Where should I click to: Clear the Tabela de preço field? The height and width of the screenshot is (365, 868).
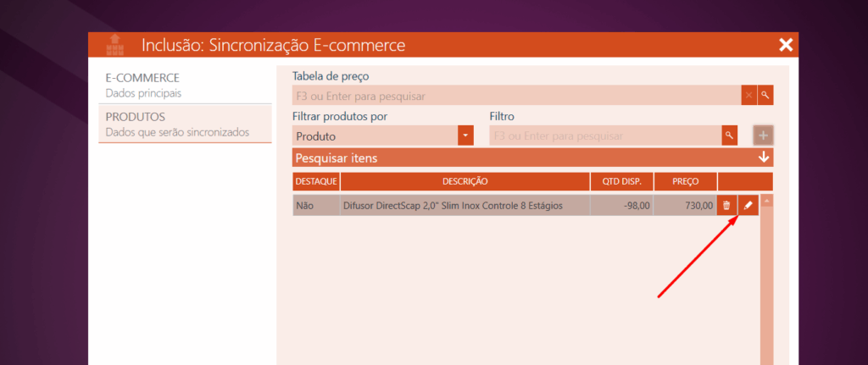point(748,96)
